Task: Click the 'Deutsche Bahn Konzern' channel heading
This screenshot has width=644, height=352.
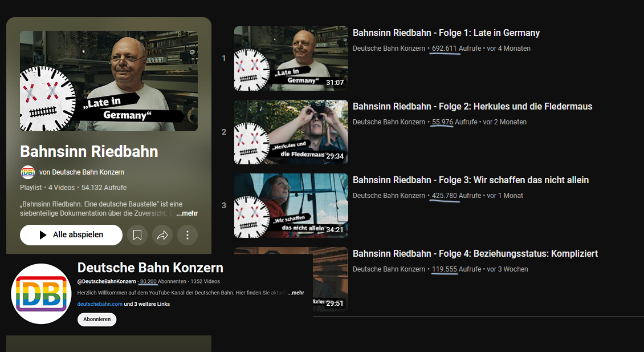Action: [x=150, y=268]
